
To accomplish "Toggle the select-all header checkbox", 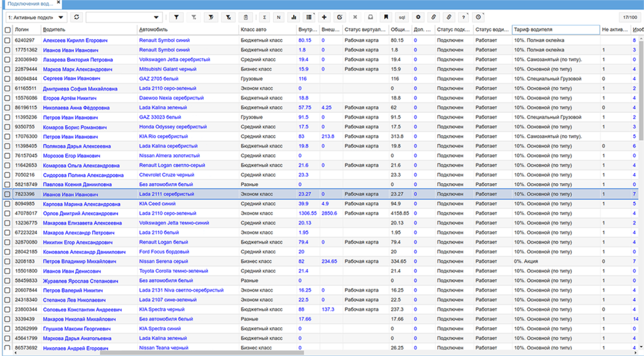I will pos(8,30).
